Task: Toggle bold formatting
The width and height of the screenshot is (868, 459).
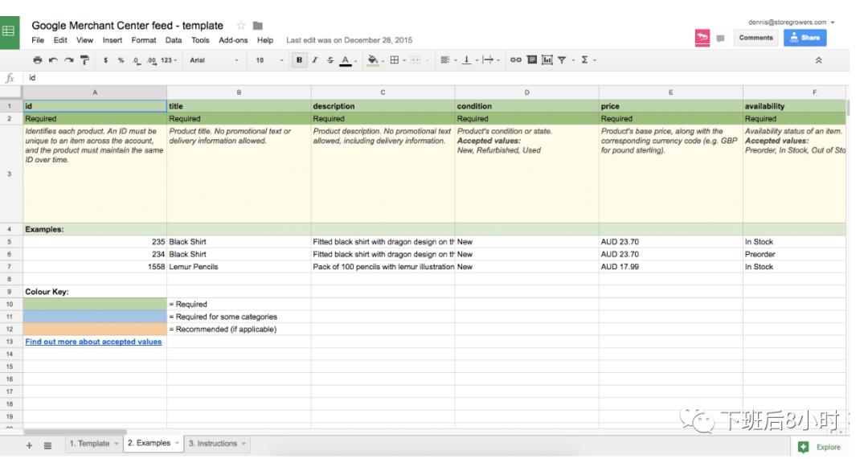Action: point(300,60)
